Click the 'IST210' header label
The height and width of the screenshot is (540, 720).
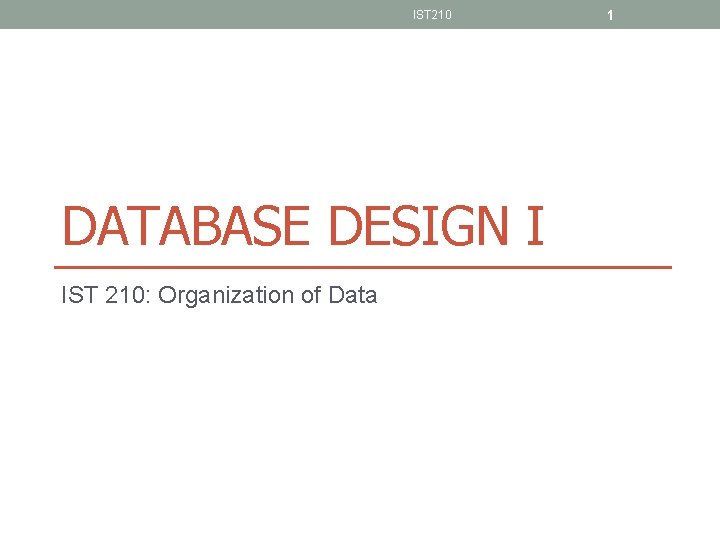click(432, 15)
